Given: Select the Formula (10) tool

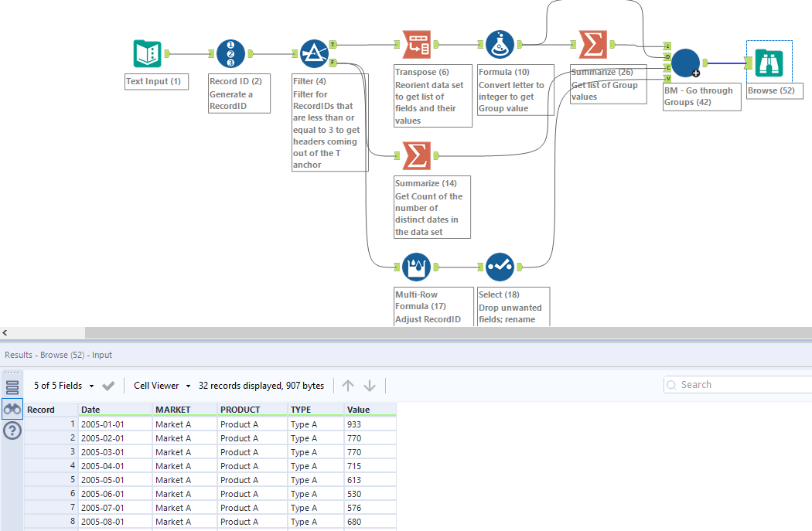Looking at the screenshot, I should [x=500, y=44].
